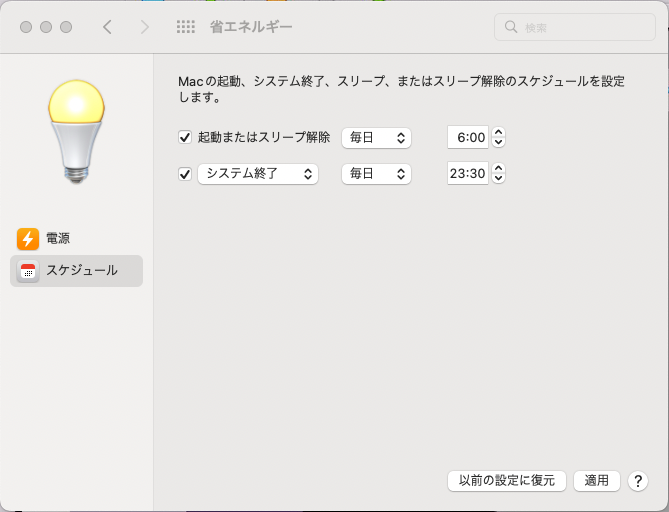
Task: Select 電源 in the sidebar
Action: point(76,239)
